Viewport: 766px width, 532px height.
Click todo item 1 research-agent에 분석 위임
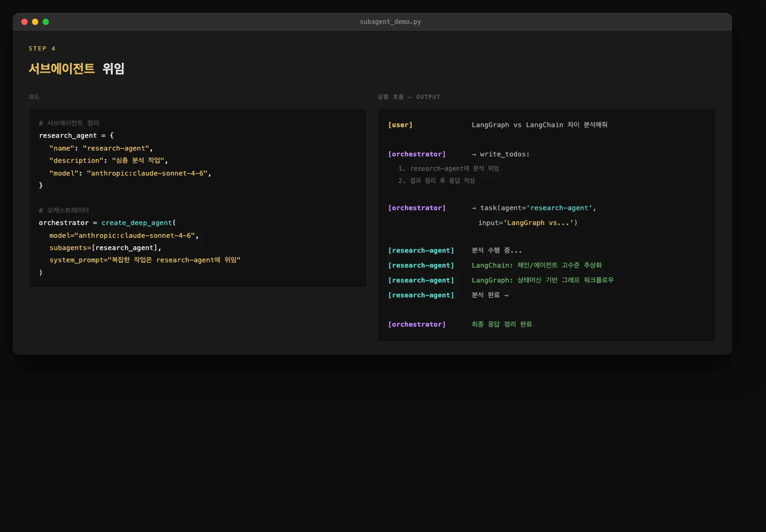tap(448, 169)
